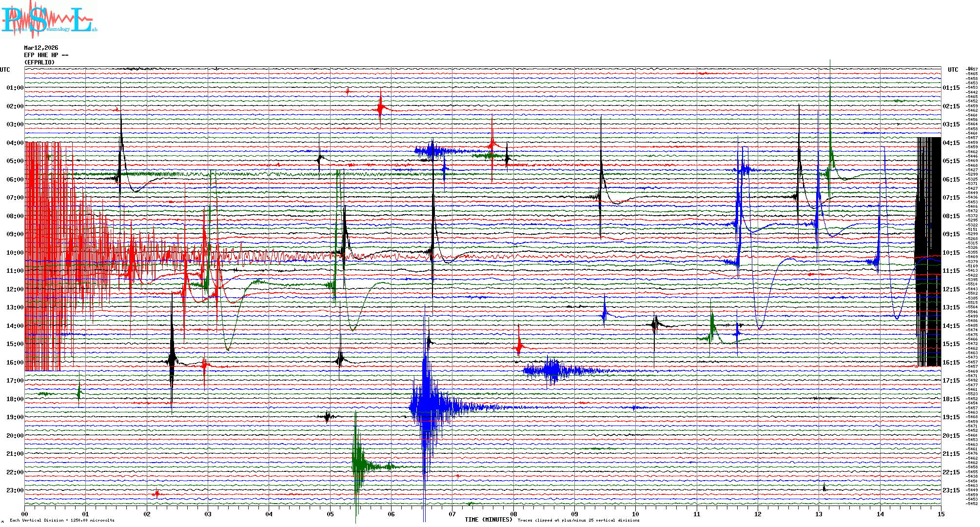The image size is (980, 527).
Task: Click the traces clipped footnote text
Action: point(578,520)
